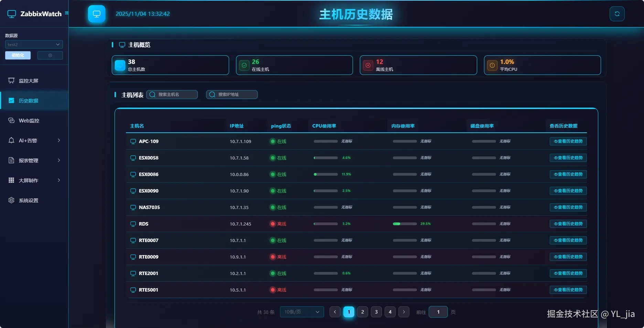The height and width of the screenshot is (328, 644).
Task: View history trend for RTE5001
Action: click(568, 290)
